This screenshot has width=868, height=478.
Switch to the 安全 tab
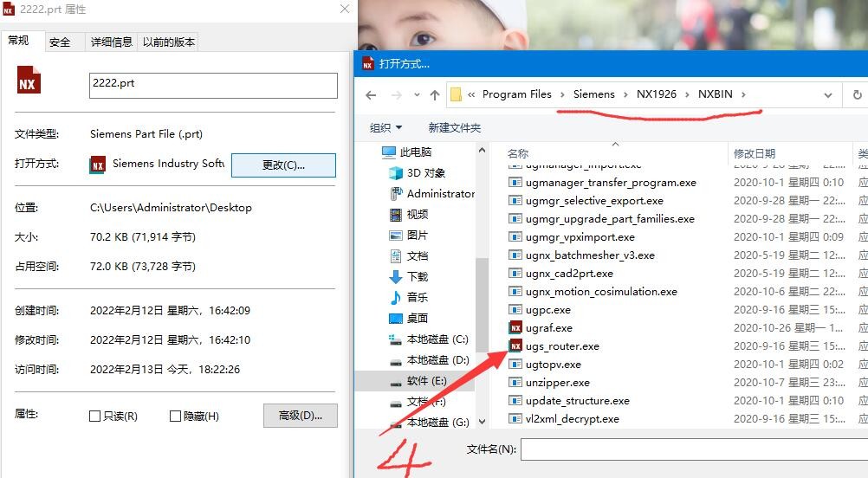tap(60, 42)
